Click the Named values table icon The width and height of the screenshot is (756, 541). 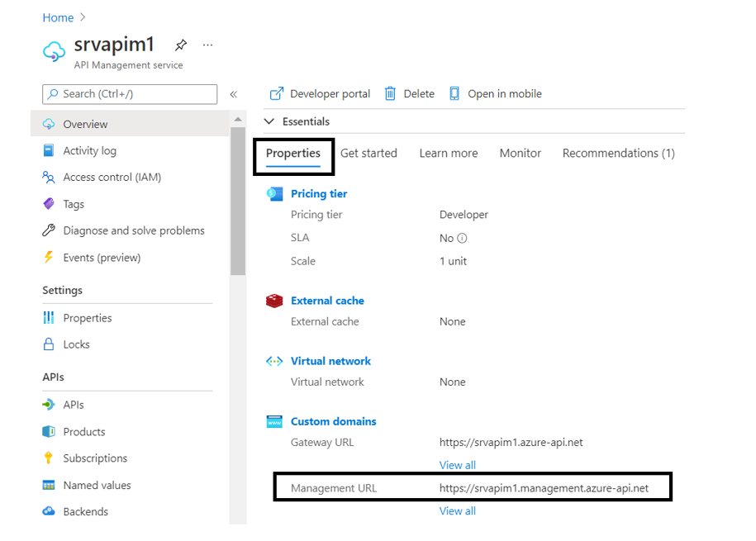(49, 485)
